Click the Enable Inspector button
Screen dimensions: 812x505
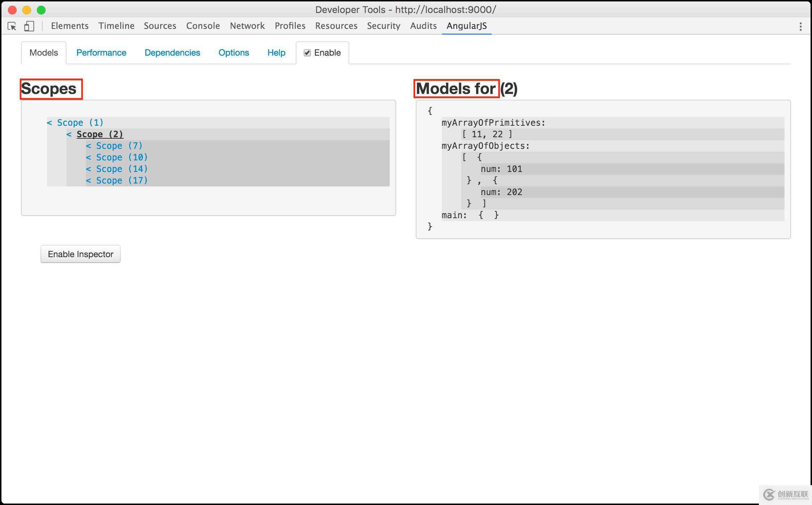click(81, 254)
